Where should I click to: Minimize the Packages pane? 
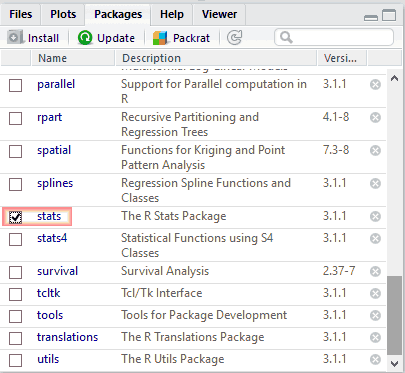tap(371, 17)
